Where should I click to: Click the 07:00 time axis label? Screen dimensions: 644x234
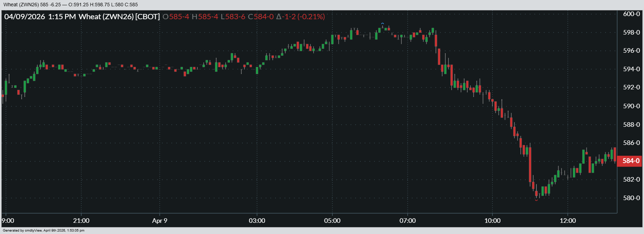[408, 221]
